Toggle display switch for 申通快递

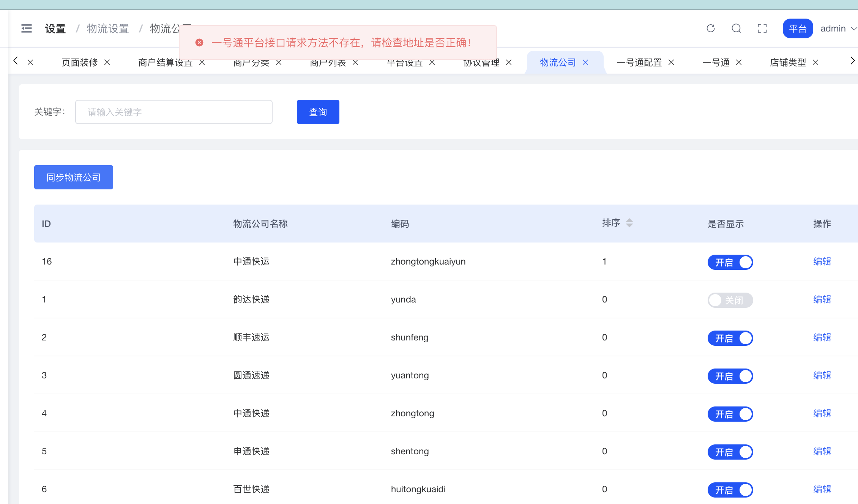730,452
